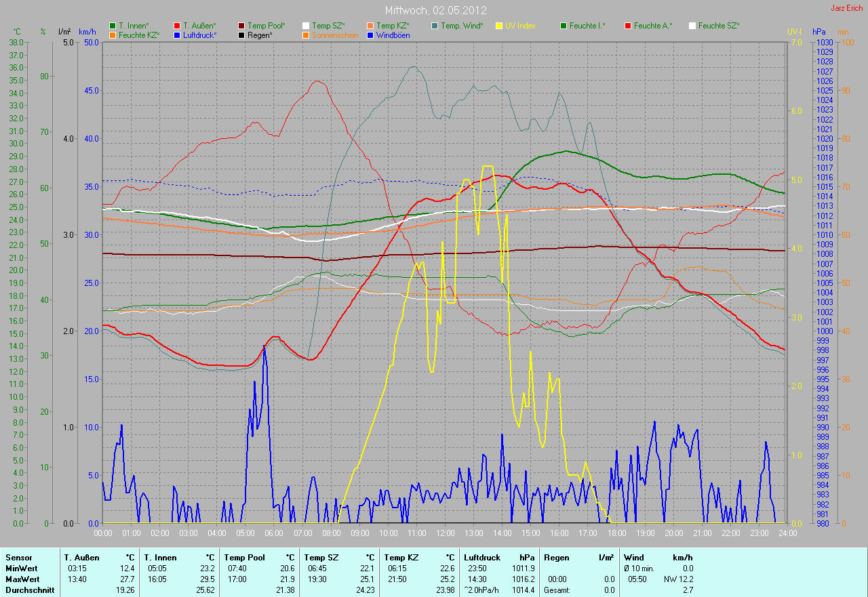Click the 'Sensor' header in the summary table
Viewport: 868px width, 597px height.
(18, 558)
